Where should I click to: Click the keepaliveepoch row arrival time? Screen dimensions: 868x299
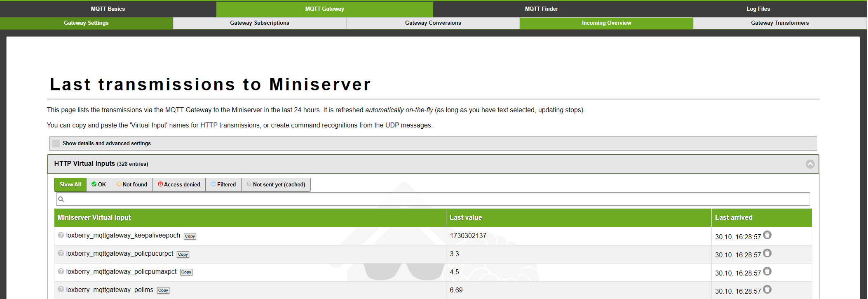738,237
